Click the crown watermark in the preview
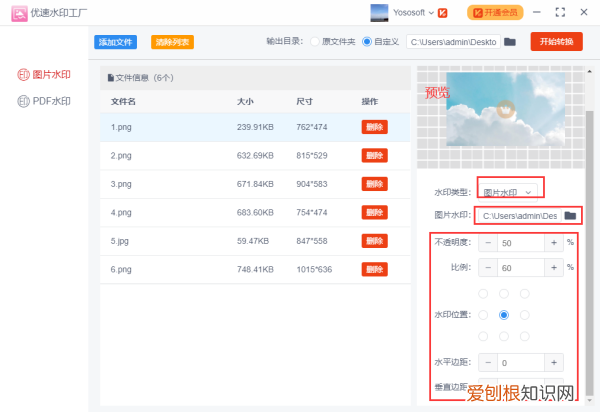 point(505,110)
